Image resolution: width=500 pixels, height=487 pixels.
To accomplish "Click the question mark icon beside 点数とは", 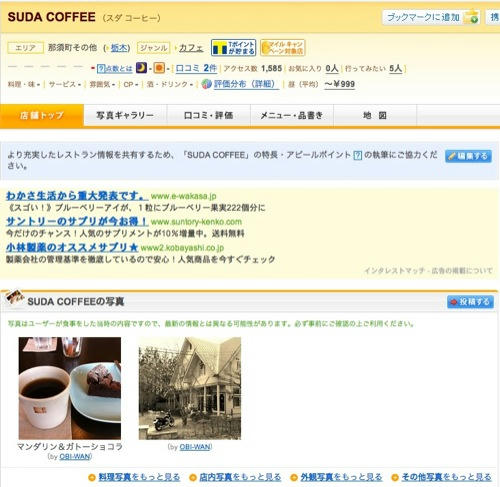I will point(101,69).
